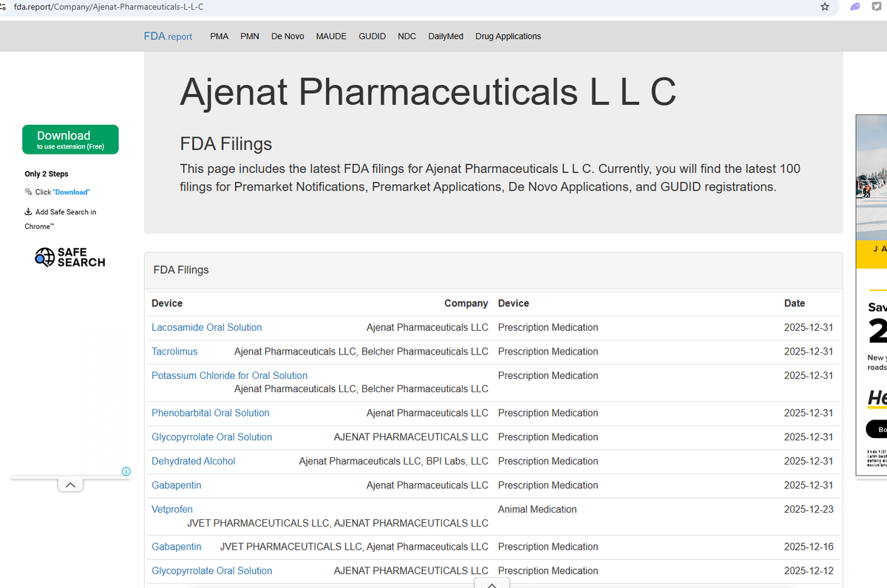
Task: Click date 2025-12-23 in Vetprofen row
Action: pos(809,509)
